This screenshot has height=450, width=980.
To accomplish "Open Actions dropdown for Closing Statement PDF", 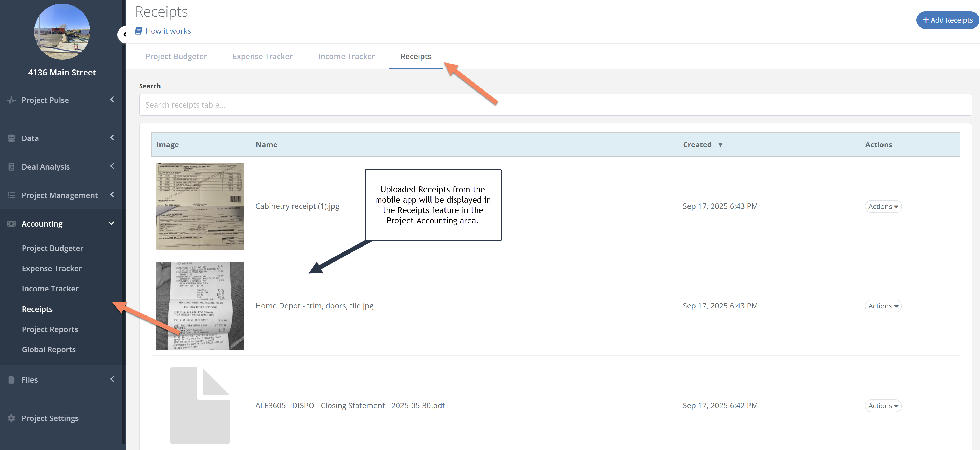I will pos(882,406).
